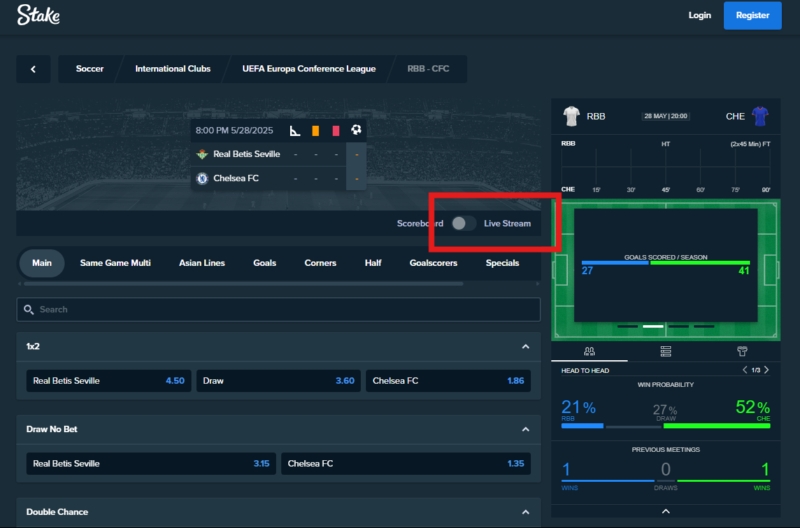Open UEFA Europa Conference League breadcrumb
The width and height of the screenshot is (800, 528).
pyautogui.click(x=309, y=69)
